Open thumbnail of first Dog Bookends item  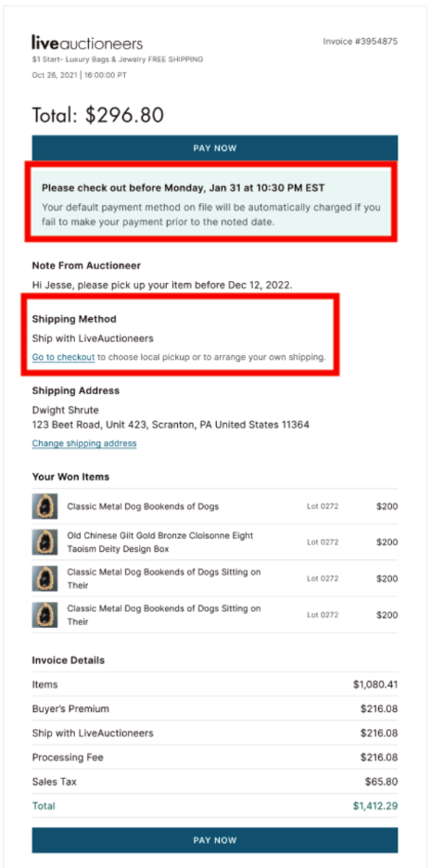click(41, 506)
